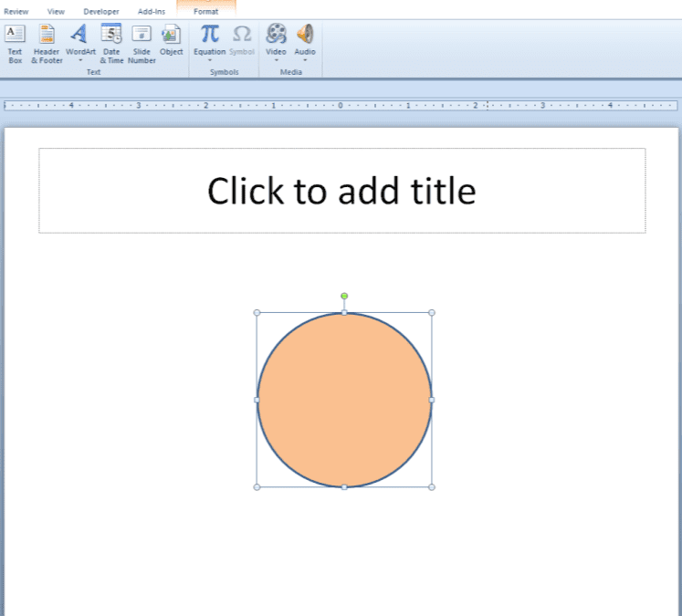Click the Equation pi icon

(x=210, y=35)
